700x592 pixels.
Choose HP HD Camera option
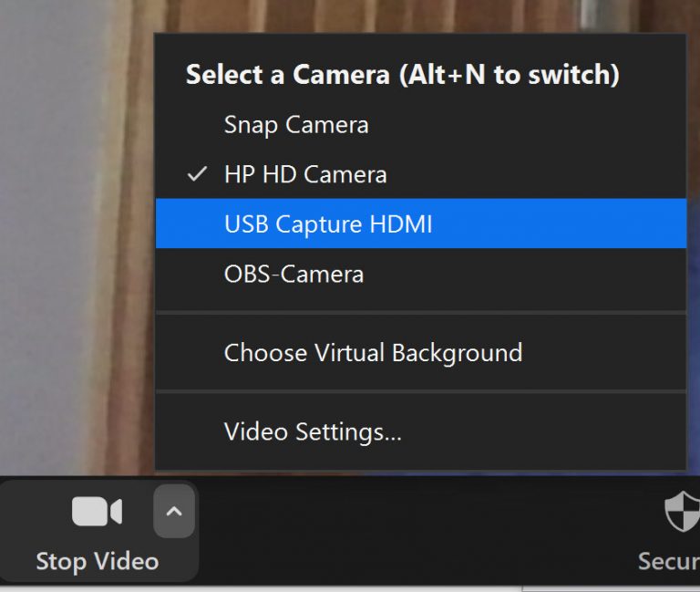305,174
